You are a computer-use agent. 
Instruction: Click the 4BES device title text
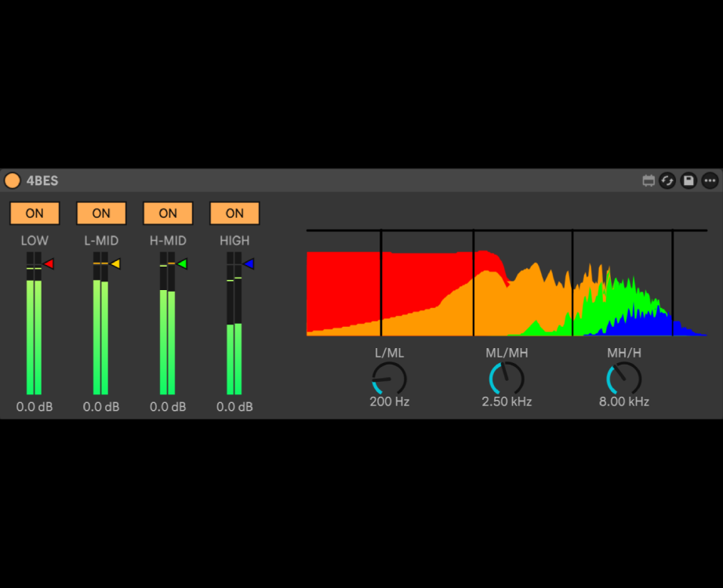42,181
